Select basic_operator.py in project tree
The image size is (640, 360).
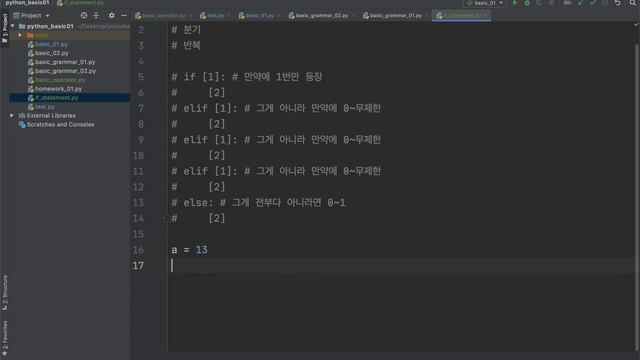click(60, 80)
